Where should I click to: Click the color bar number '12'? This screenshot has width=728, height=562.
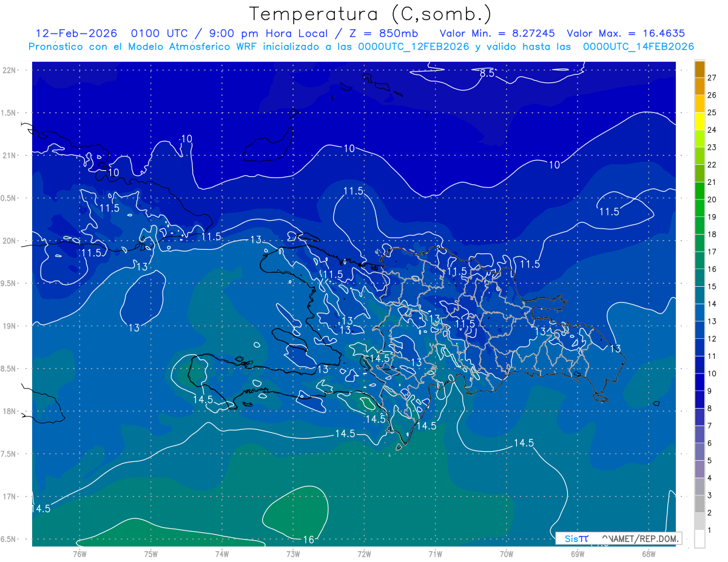click(712, 339)
